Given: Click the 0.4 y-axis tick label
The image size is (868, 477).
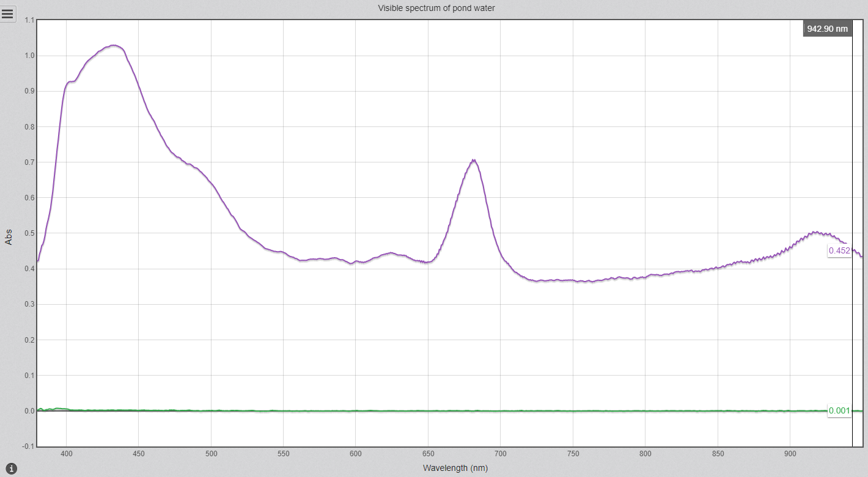Looking at the screenshot, I should point(29,269).
